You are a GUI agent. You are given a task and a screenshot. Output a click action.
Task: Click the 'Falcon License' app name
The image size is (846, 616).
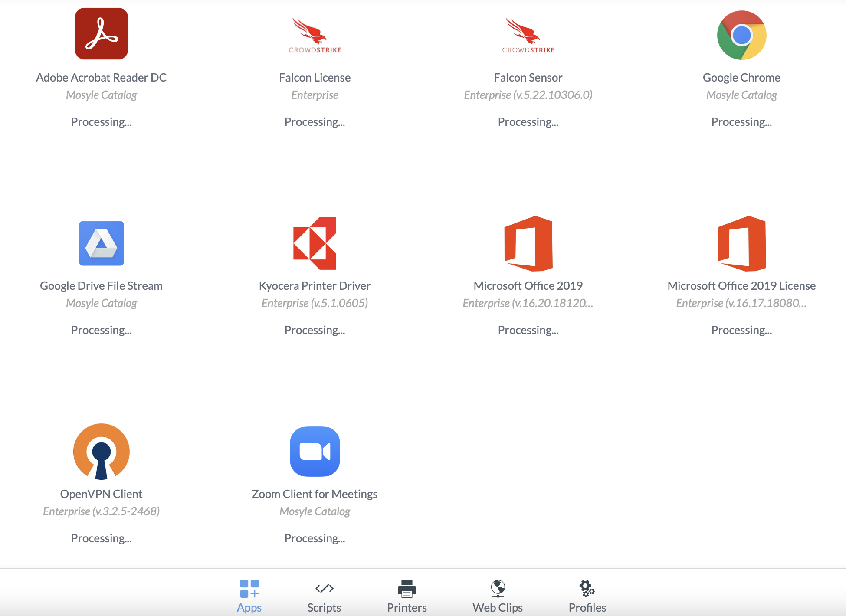pos(315,78)
